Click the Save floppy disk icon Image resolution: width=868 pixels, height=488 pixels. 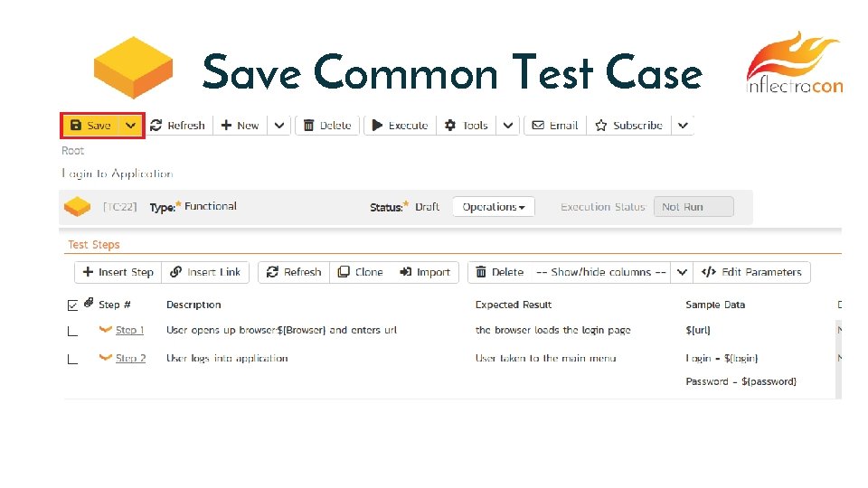point(76,126)
